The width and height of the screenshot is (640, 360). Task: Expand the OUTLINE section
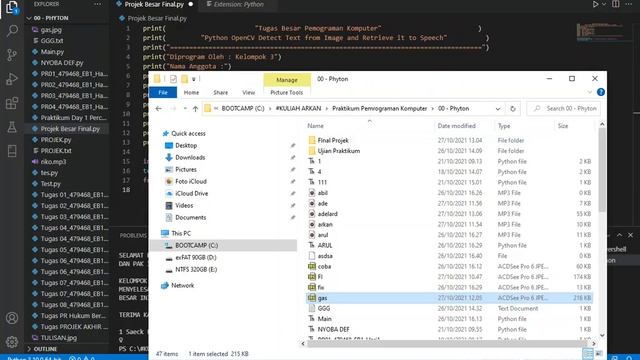click(29, 349)
